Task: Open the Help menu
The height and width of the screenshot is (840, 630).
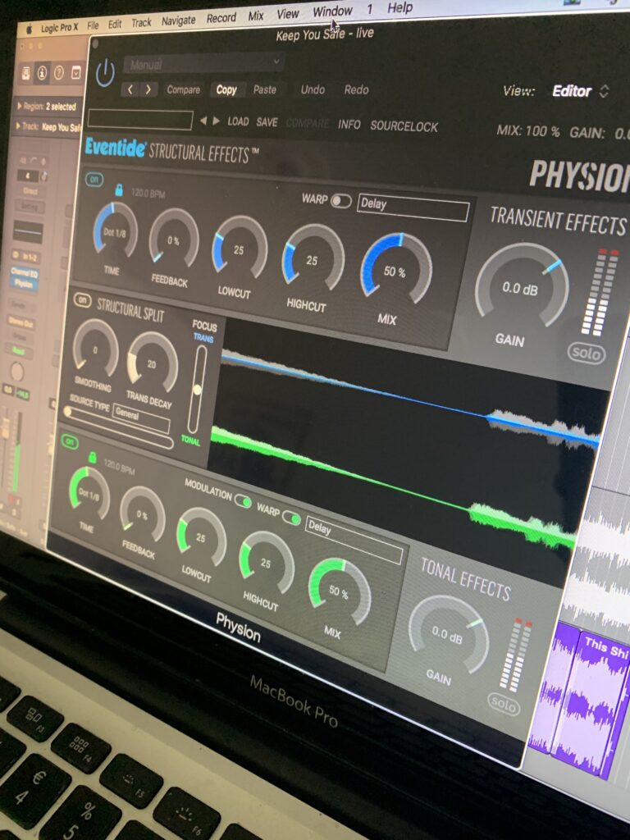Action: tap(400, 7)
